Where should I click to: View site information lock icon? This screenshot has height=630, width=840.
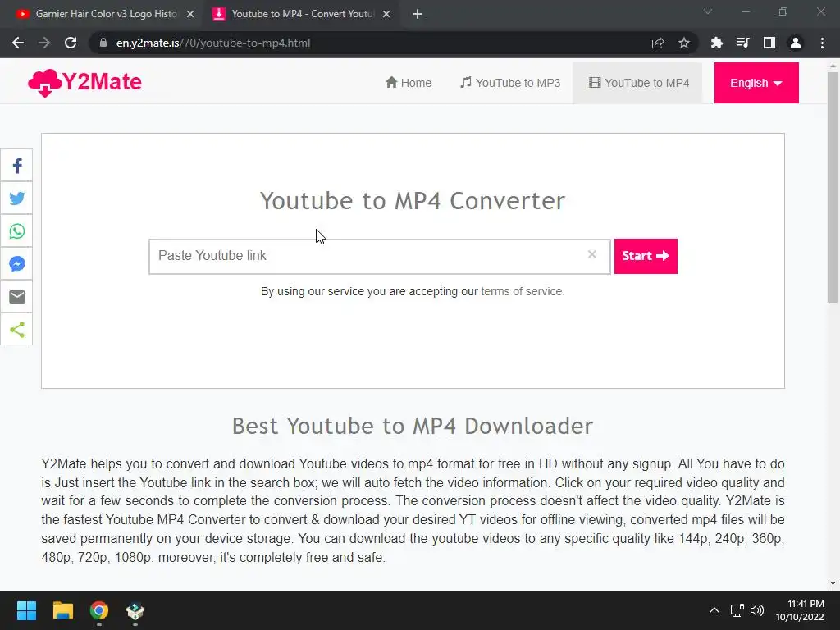pos(103,43)
